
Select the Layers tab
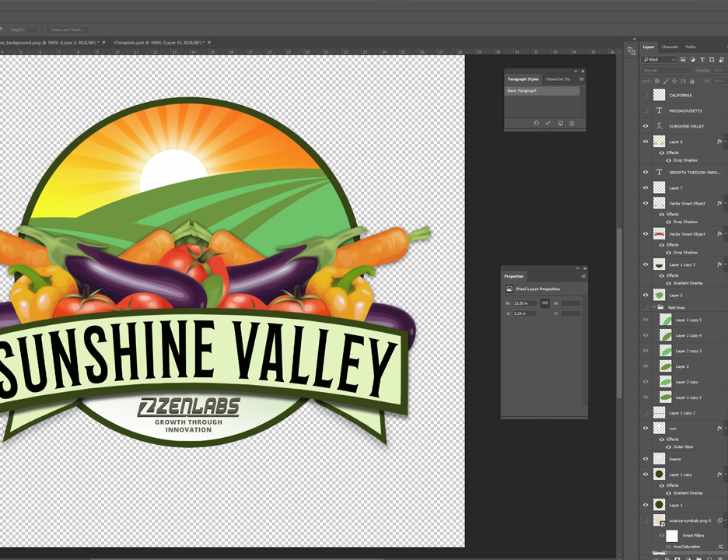point(649,47)
